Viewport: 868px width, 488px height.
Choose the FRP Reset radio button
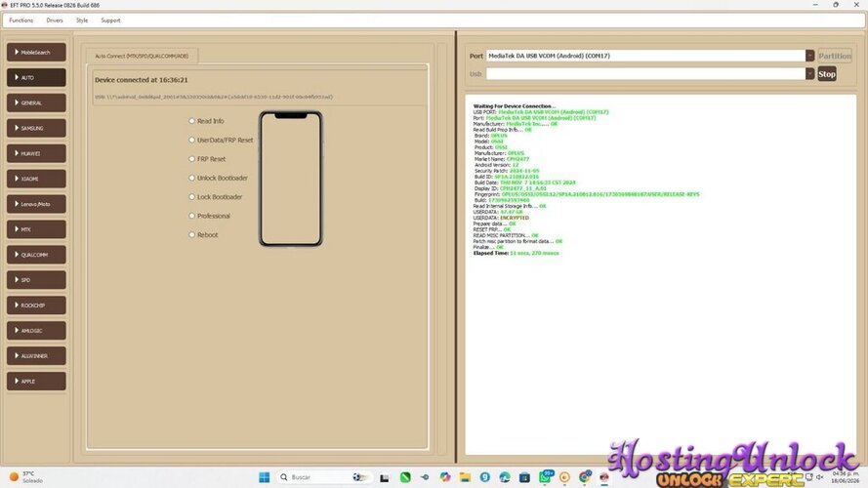pos(192,159)
